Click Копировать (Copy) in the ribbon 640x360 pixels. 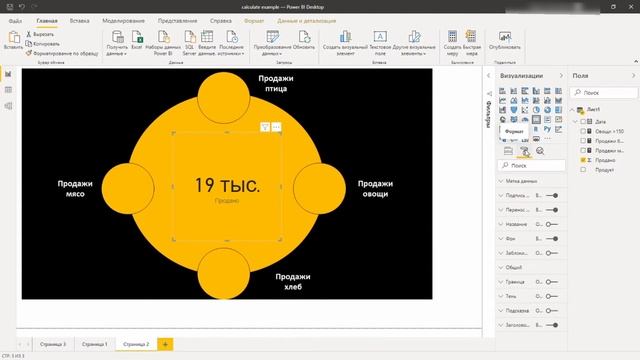pyautogui.click(x=42, y=44)
